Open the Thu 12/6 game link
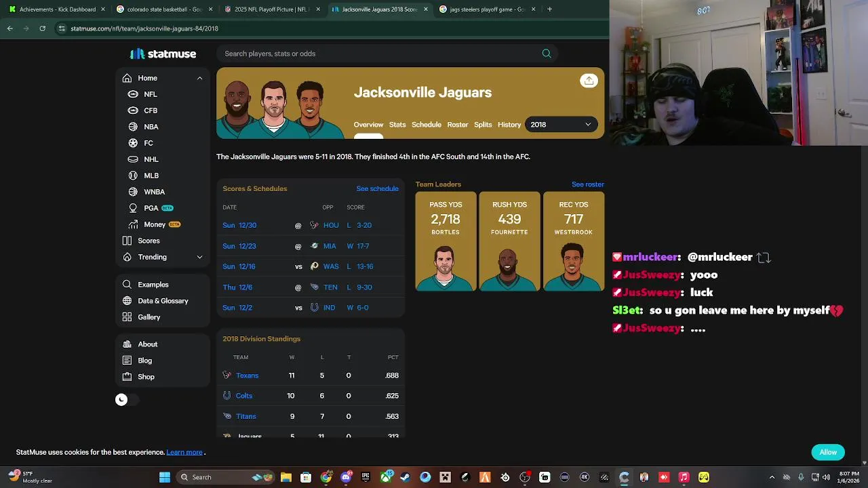The image size is (868, 488). point(237,287)
